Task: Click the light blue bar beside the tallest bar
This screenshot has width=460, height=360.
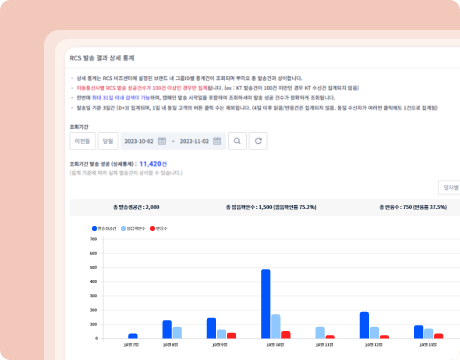Action: [x=276, y=326]
